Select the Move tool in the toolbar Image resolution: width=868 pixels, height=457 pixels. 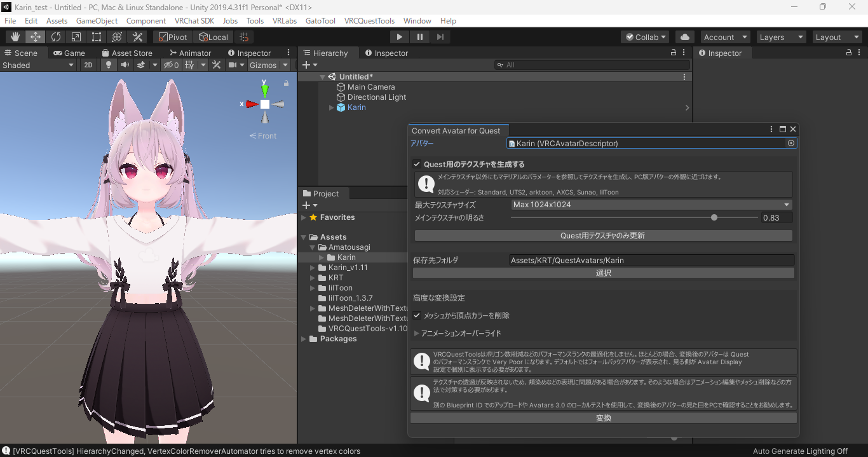point(35,36)
